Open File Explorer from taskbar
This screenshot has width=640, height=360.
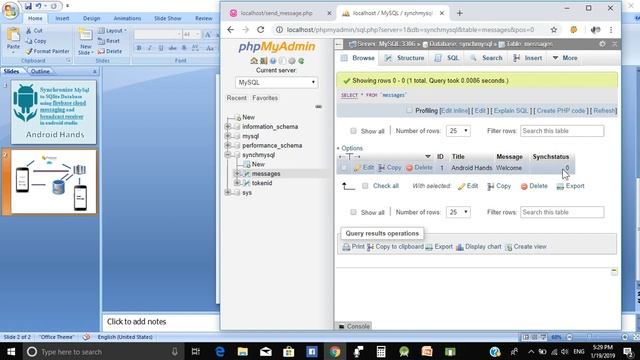tap(242, 351)
